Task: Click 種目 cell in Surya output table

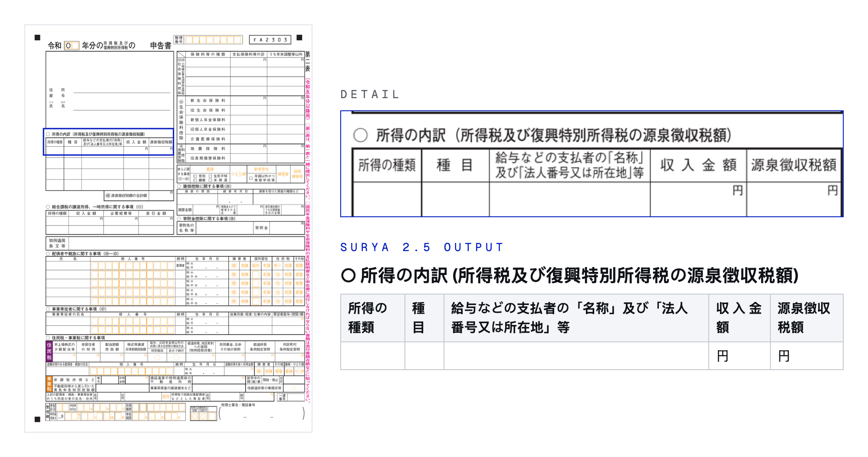Action: [x=424, y=318]
